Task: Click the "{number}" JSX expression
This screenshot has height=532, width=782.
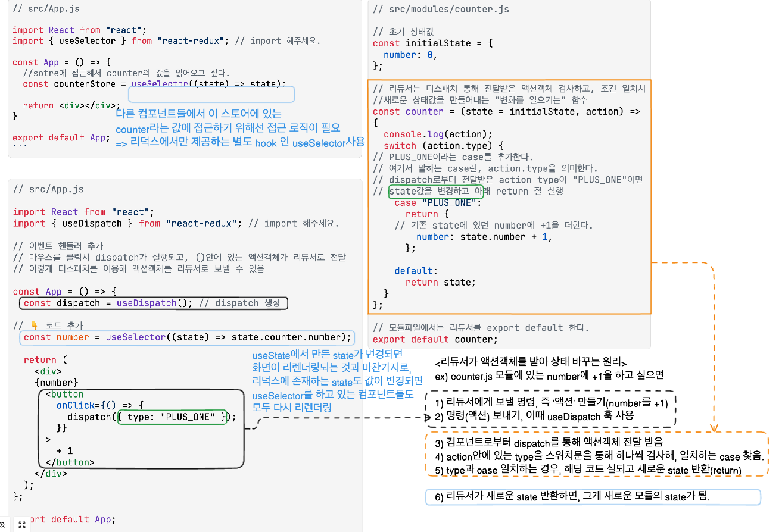Action: (56, 382)
